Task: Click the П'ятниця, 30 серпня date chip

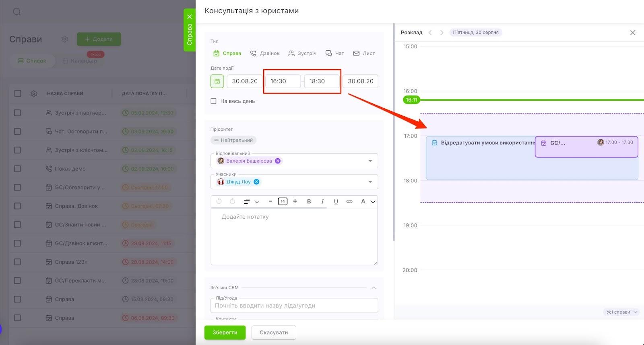Action: coord(476,33)
